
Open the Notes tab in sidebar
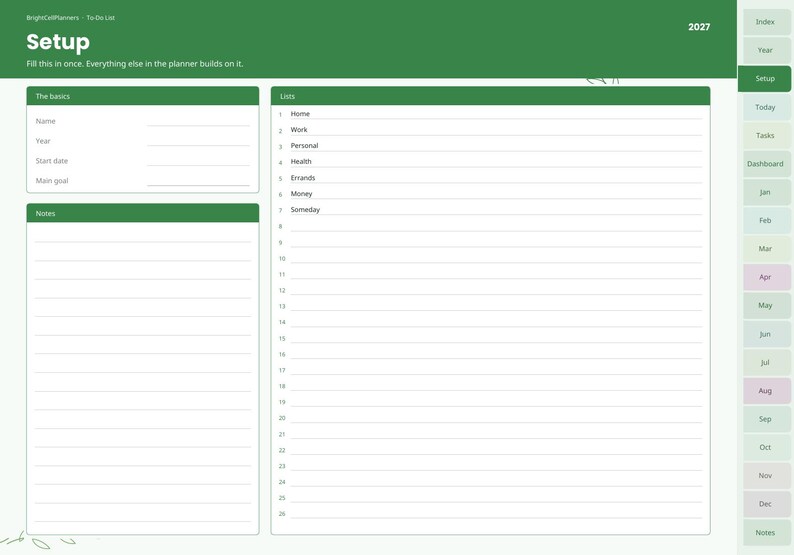[765, 532]
